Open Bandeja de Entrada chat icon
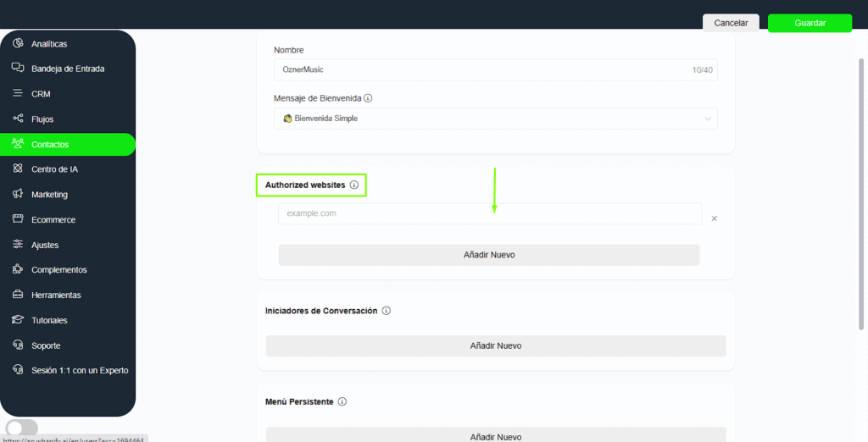The image size is (868, 442). (18, 69)
